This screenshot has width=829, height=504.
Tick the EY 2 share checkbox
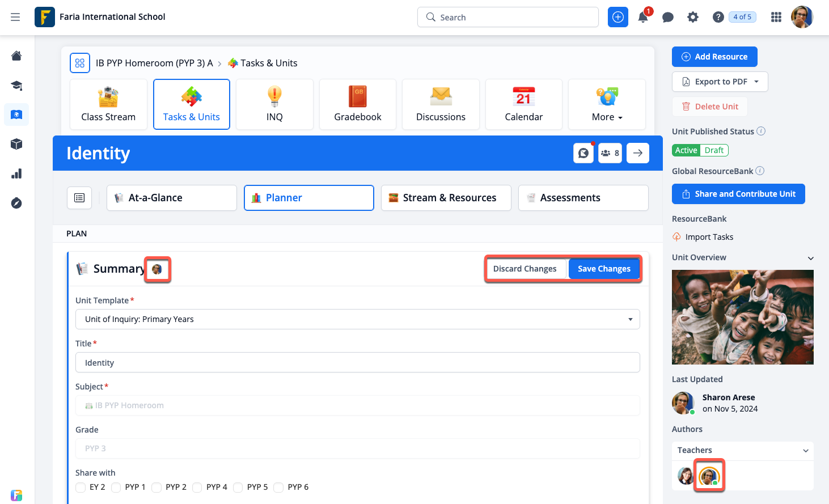tap(81, 487)
